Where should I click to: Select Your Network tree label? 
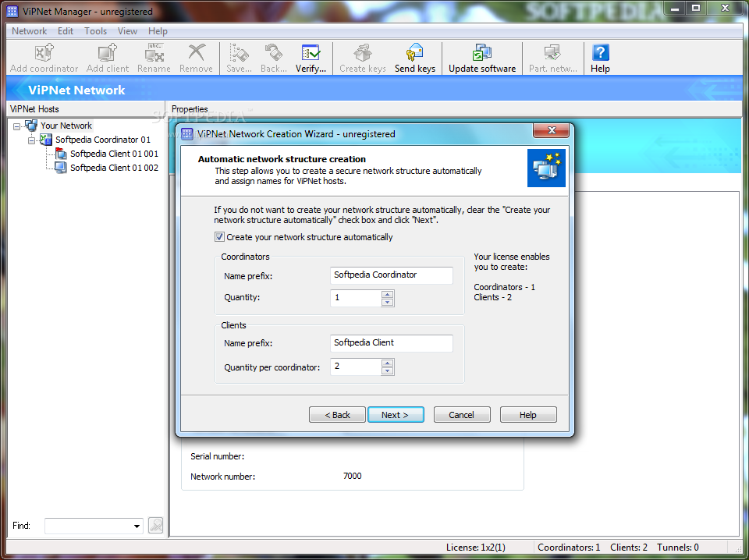click(66, 126)
